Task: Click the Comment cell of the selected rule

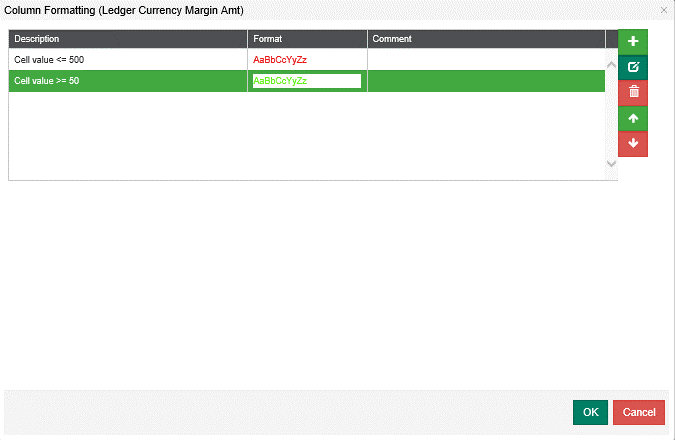Action: coord(485,81)
